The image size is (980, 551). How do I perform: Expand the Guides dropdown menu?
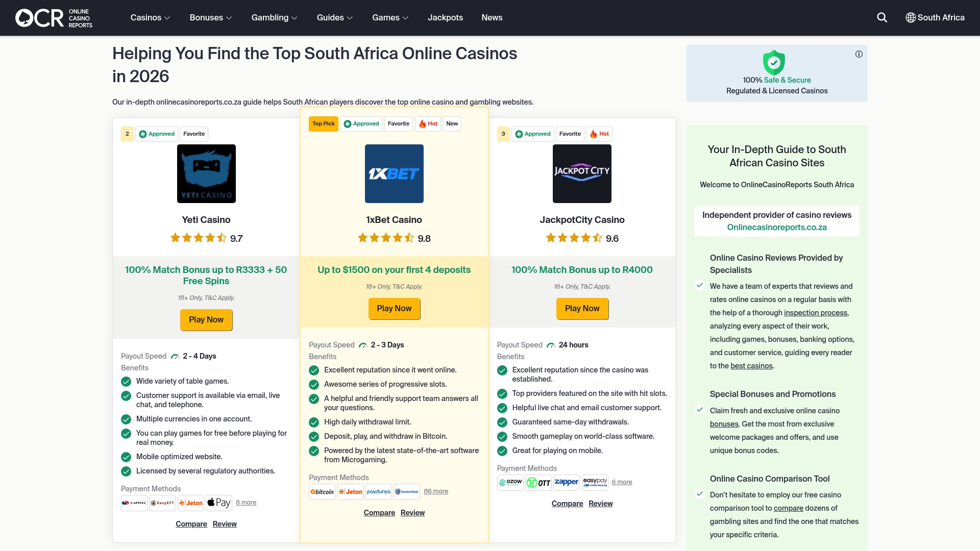(335, 17)
